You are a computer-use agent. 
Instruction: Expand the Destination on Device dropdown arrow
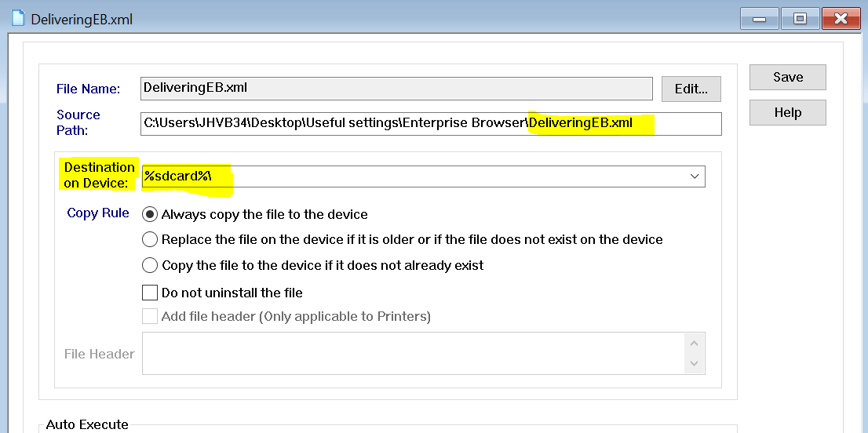[x=695, y=176]
